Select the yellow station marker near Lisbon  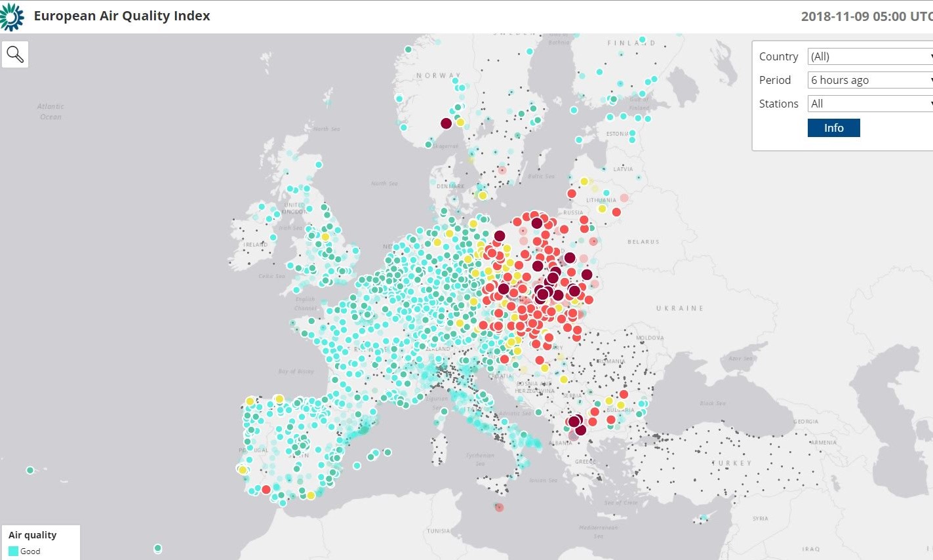pyautogui.click(x=243, y=470)
